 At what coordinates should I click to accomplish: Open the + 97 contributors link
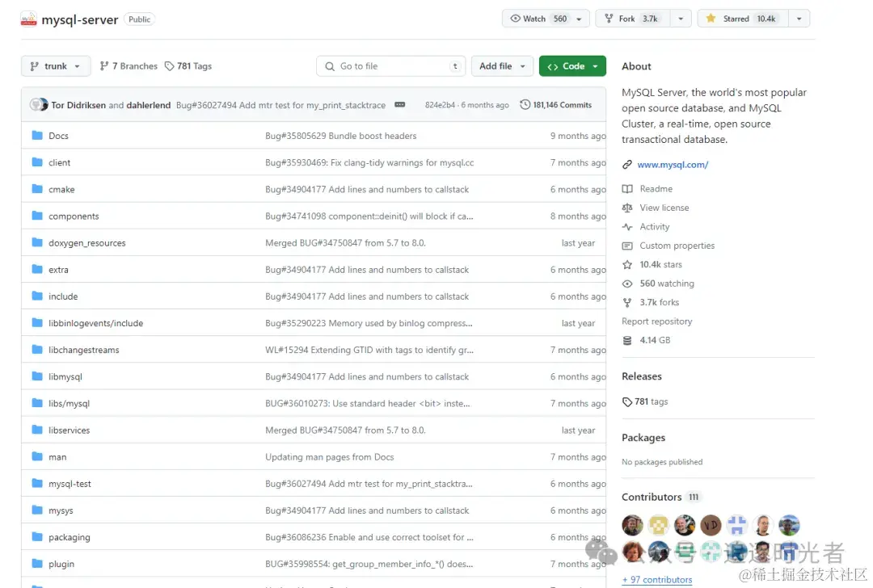point(657,579)
